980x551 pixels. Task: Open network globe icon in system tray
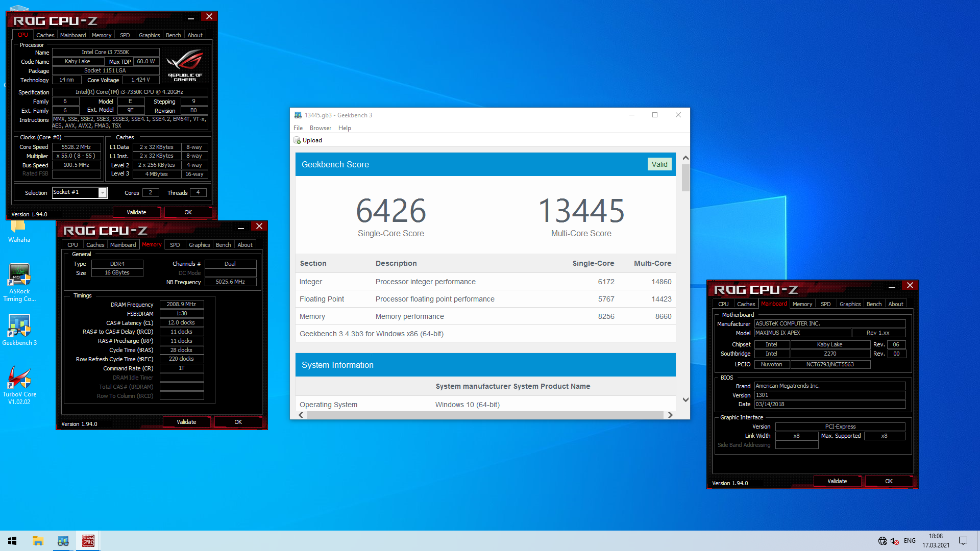[x=882, y=541]
